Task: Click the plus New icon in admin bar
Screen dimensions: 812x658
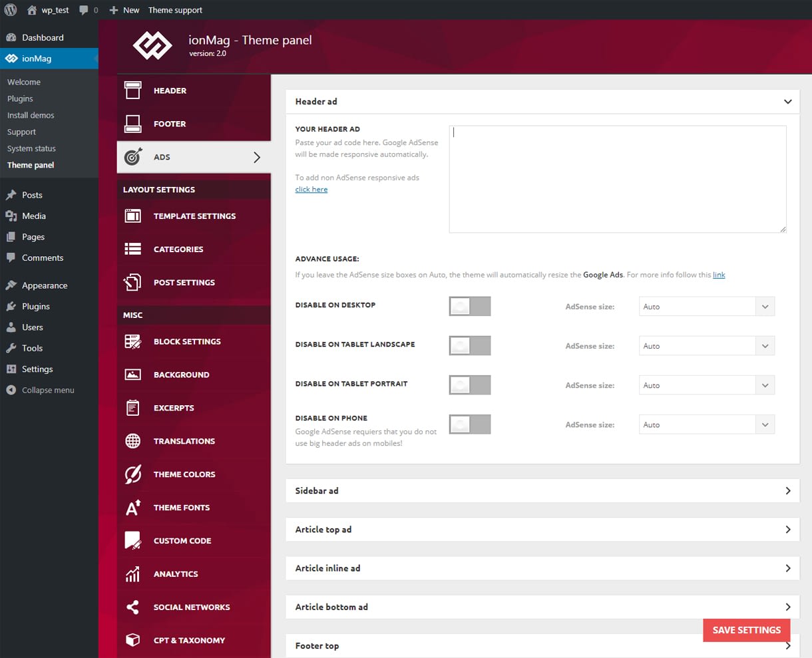Action: tap(114, 10)
